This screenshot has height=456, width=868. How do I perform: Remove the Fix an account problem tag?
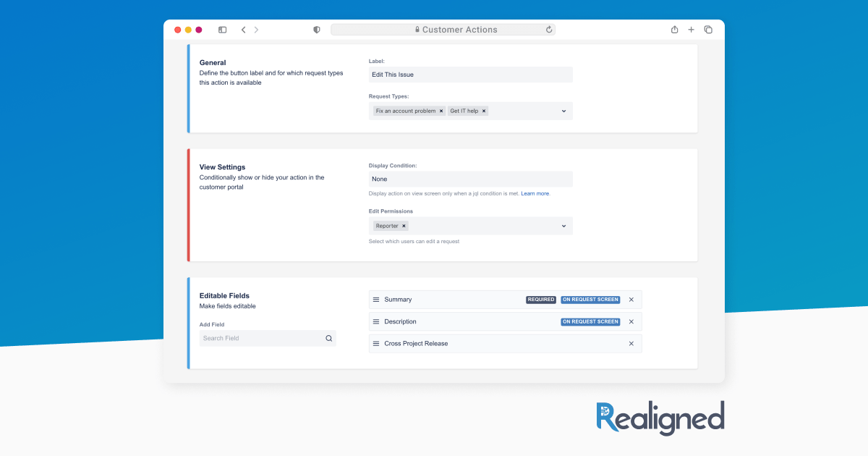click(x=441, y=111)
